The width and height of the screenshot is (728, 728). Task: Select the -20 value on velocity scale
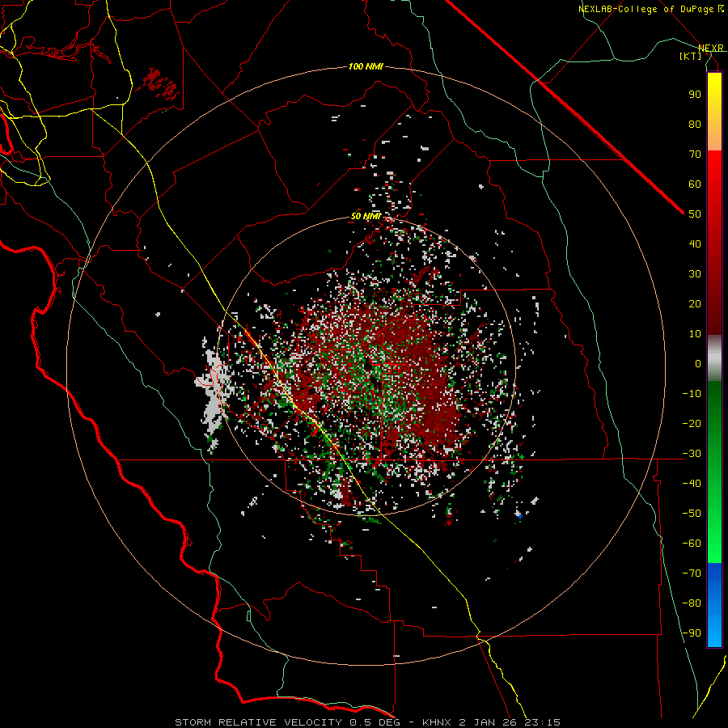coord(692,424)
